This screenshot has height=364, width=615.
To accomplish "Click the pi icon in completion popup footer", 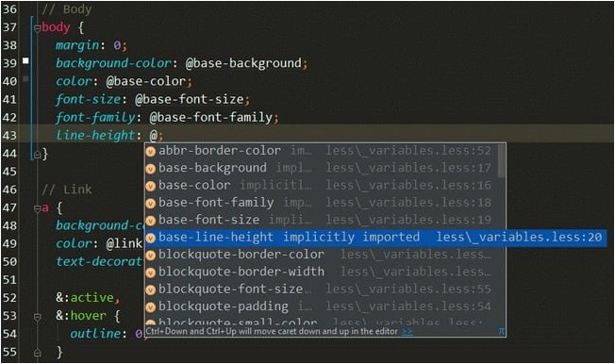I will 501,331.
